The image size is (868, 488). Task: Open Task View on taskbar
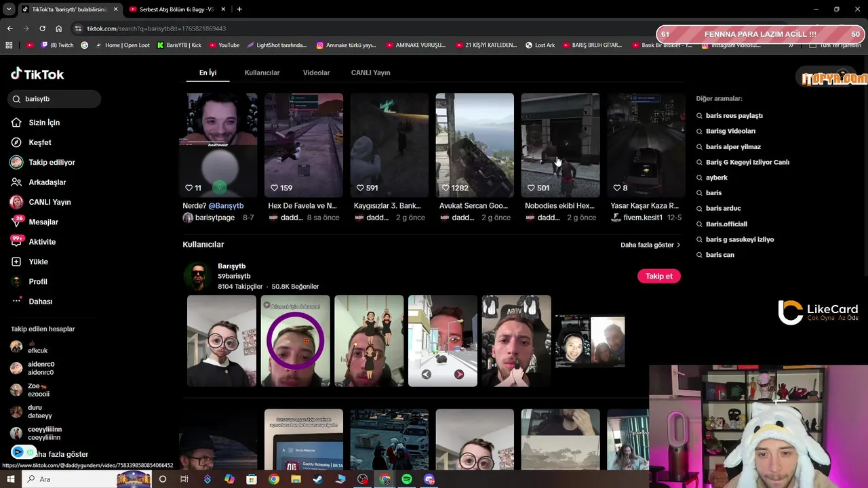coord(184,479)
